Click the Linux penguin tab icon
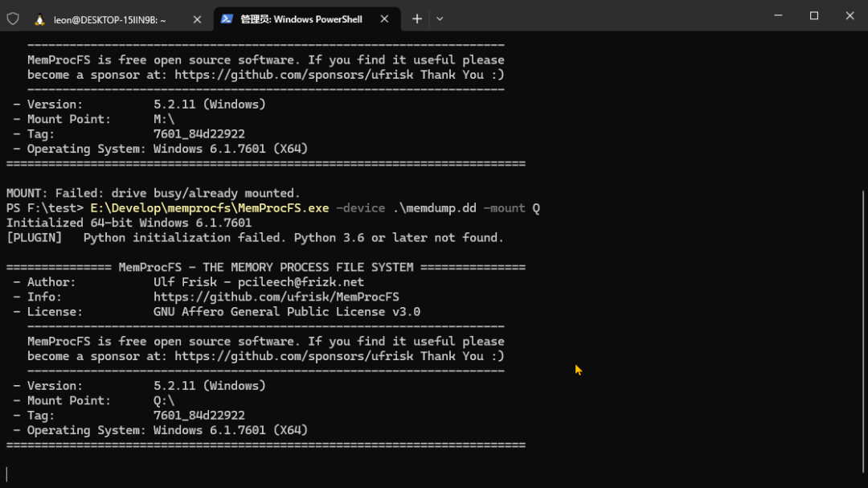The image size is (868, 488). [39, 20]
